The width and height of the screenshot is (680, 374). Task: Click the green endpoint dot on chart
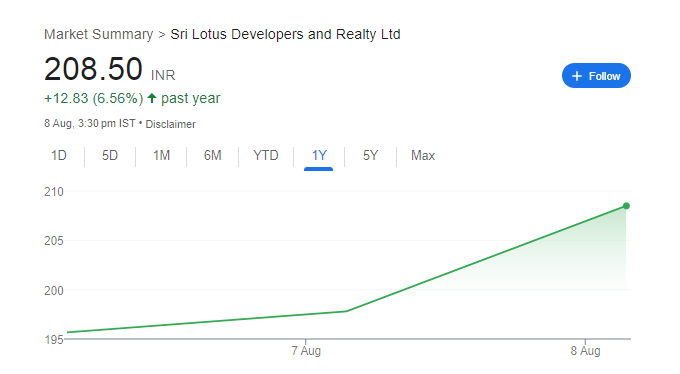626,206
